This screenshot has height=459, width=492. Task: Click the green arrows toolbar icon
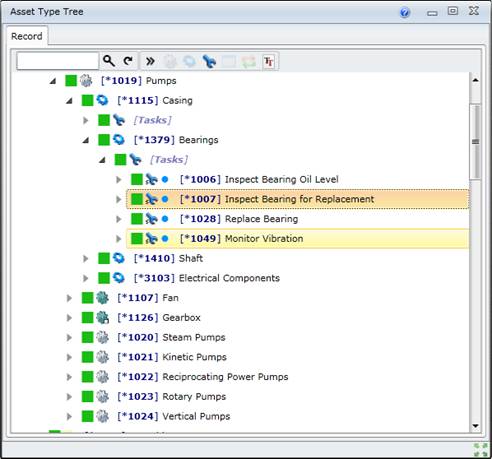pos(249,62)
